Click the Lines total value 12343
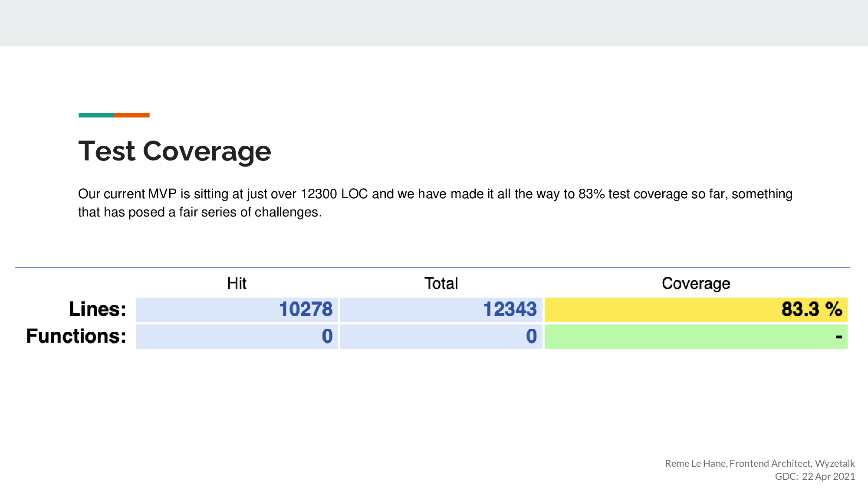868x488 pixels. [510, 309]
